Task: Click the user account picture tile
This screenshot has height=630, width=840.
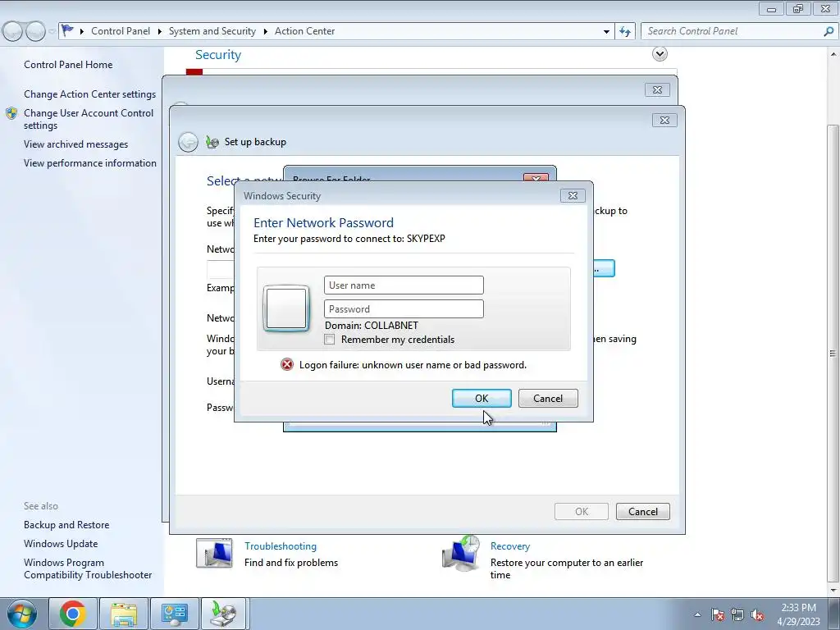Action: coord(286,308)
